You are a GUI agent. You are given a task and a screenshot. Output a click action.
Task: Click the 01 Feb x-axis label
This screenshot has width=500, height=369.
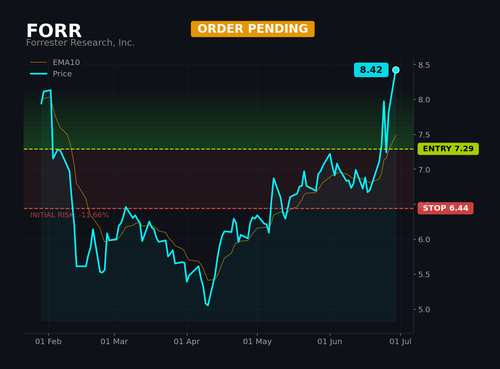[48, 341]
